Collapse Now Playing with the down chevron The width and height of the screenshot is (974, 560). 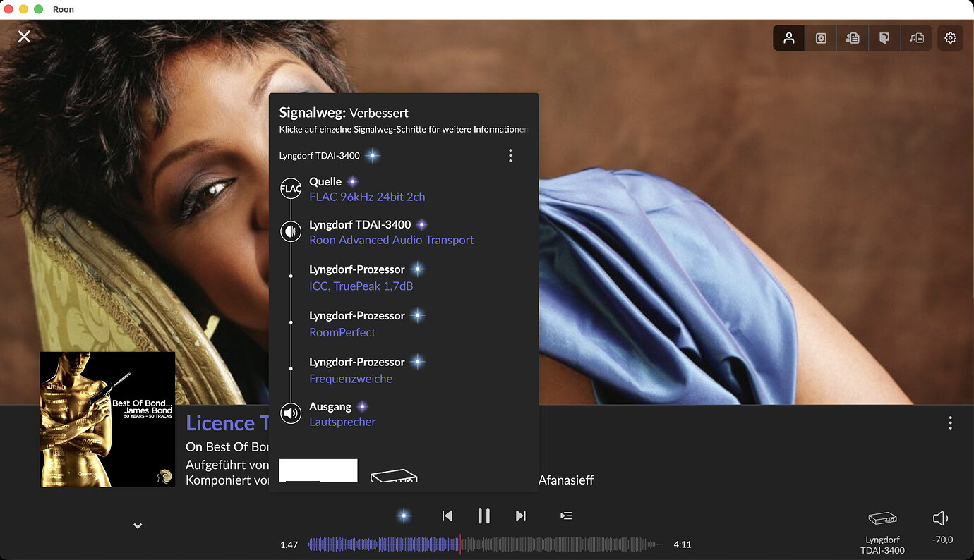pyautogui.click(x=138, y=525)
